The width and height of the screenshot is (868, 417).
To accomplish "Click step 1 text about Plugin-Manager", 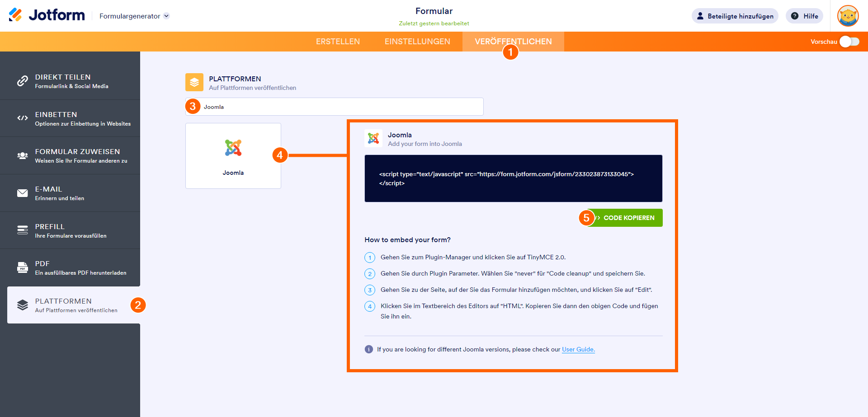I will point(473,257).
